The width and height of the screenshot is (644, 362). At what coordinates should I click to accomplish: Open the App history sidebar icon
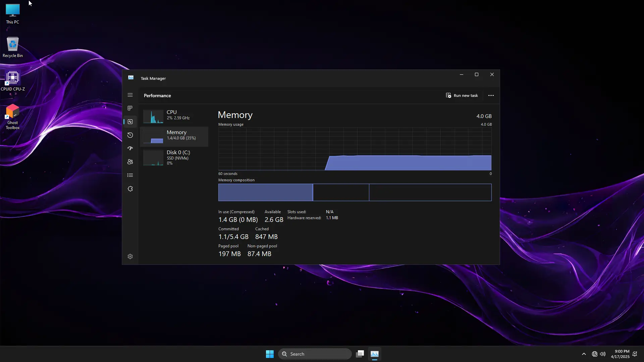130,135
